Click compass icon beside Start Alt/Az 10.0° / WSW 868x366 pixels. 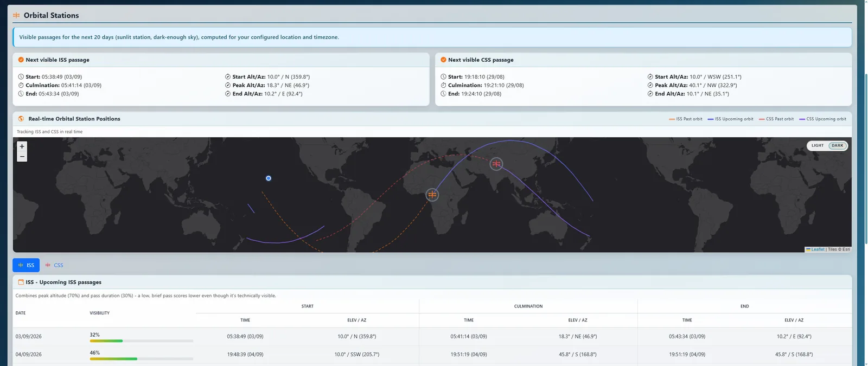(650, 77)
